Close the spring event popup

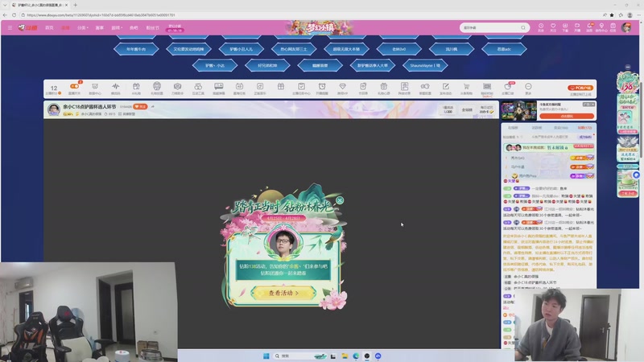[340, 200]
